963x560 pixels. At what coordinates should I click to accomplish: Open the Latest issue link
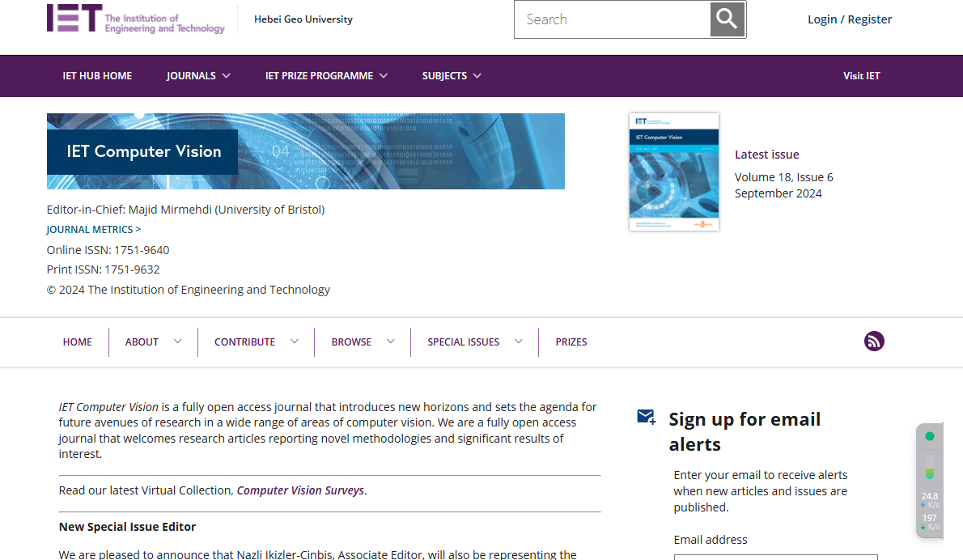(766, 154)
